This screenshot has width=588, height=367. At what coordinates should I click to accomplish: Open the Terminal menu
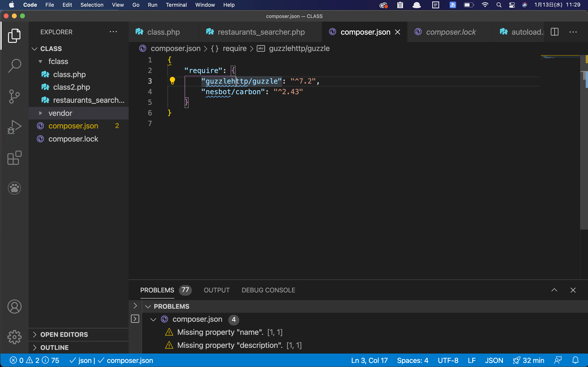coord(176,5)
